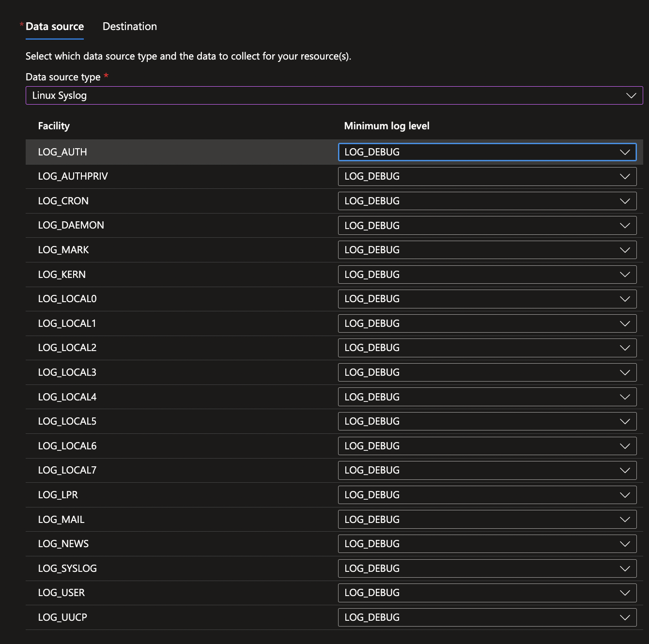Click the LOG_NEWS facility name
649x644 pixels.
pyautogui.click(x=63, y=544)
